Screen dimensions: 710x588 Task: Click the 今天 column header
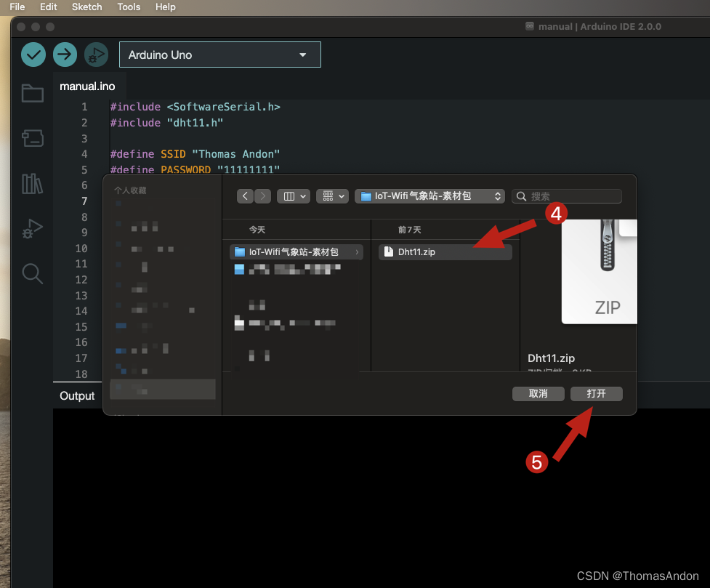click(x=257, y=230)
